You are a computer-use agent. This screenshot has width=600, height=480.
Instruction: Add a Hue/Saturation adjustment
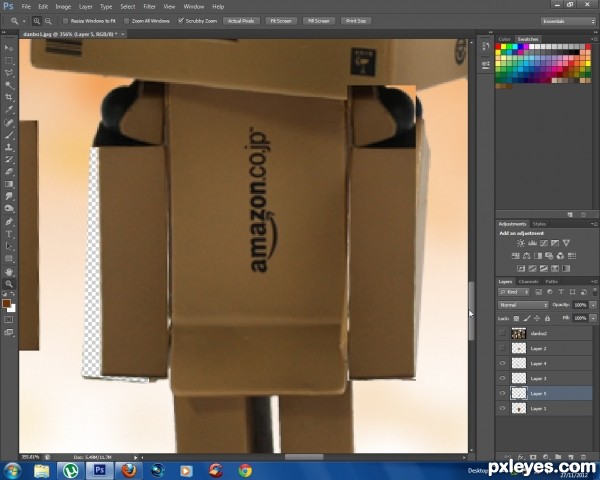pyautogui.click(x=515, y=256)
